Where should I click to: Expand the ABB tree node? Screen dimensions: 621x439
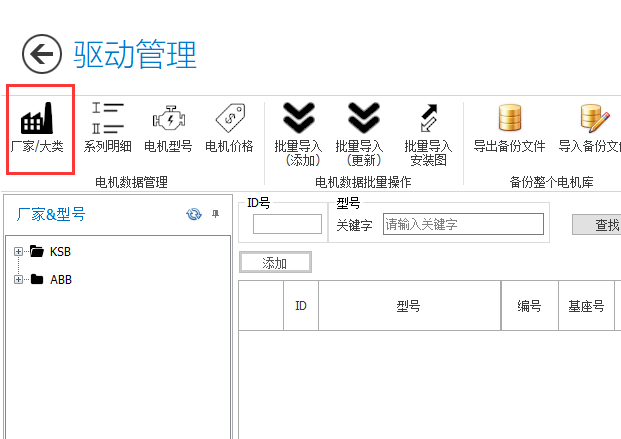[x=18, y=279]
